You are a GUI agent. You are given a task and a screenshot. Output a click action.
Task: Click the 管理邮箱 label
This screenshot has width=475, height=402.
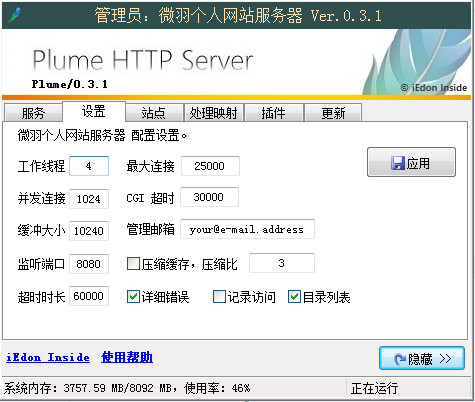point(150,229)
